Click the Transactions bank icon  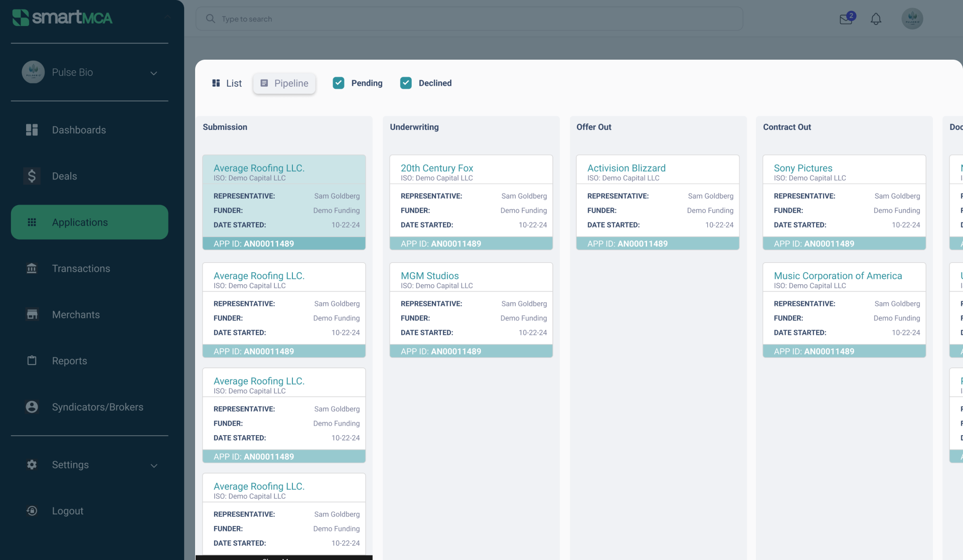pyautogui.click(x=32, y=268)
